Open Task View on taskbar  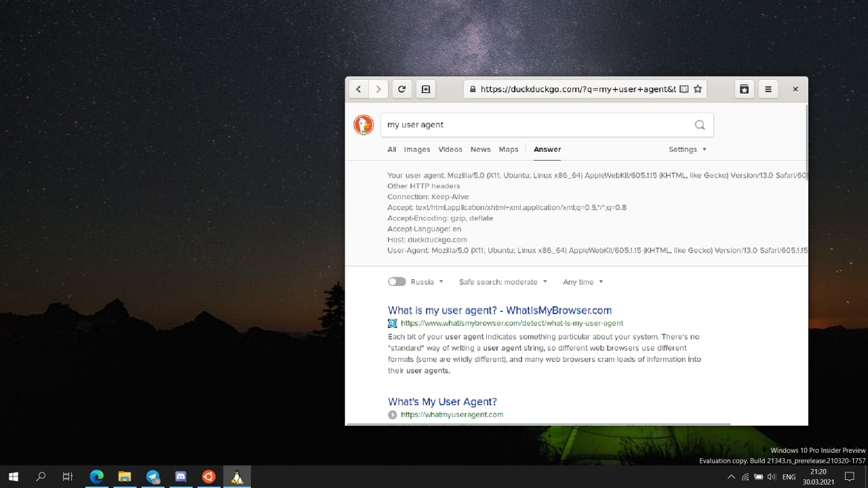[x=68, y=476]
